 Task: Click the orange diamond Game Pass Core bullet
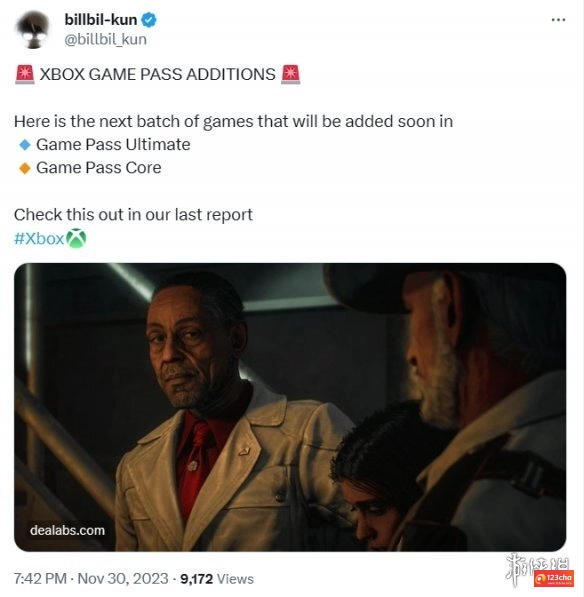coord(25,168)
